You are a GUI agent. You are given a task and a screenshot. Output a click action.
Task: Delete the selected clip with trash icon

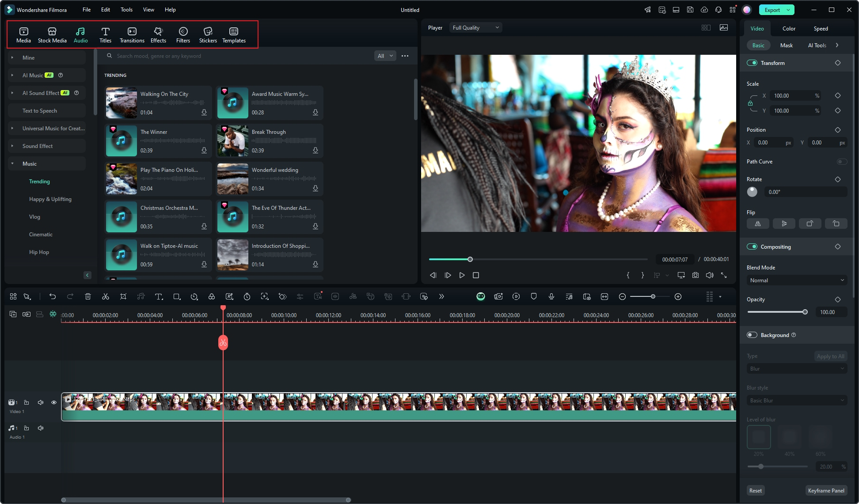click(88, 296)
